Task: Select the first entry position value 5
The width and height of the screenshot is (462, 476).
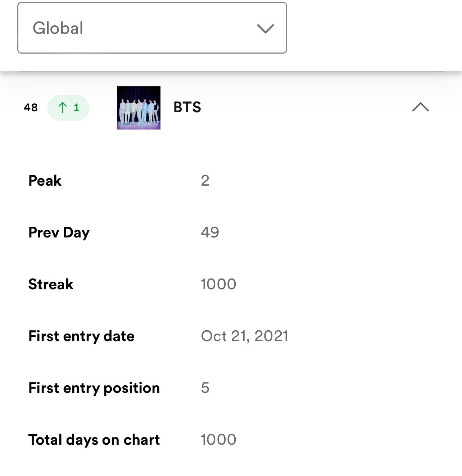Action: pos(205,388)
